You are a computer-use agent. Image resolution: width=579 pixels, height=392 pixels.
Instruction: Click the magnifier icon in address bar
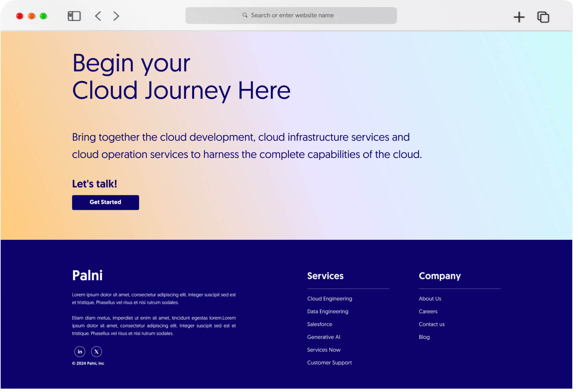point(245,15)
